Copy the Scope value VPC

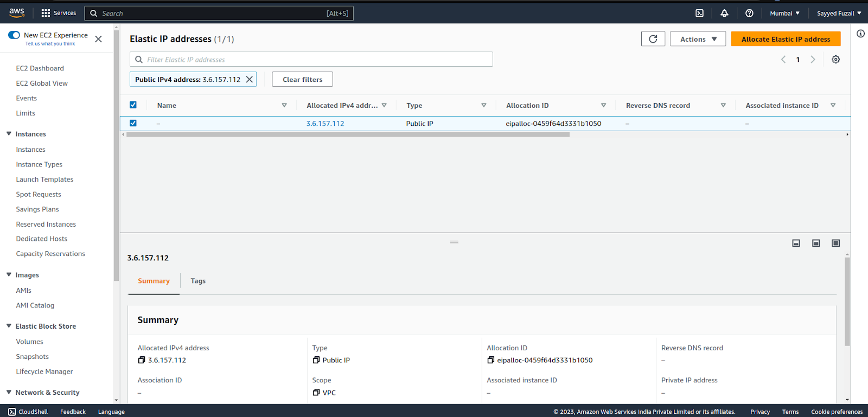316,393
